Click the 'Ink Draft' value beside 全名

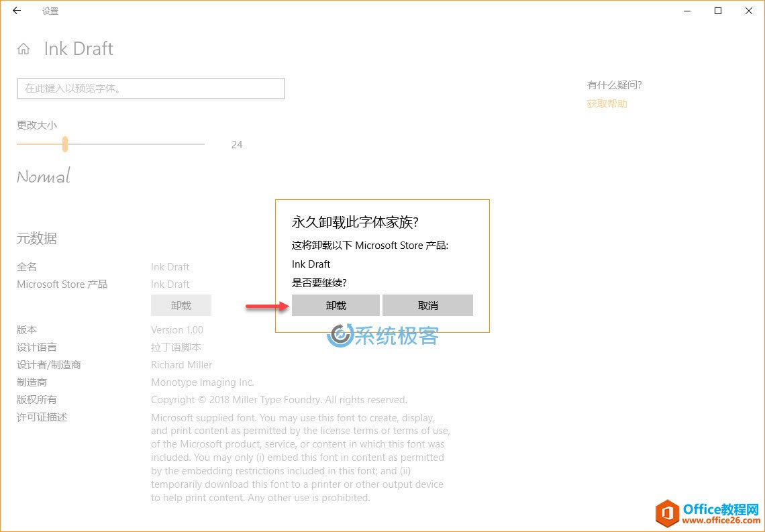[x=170, y=267]
